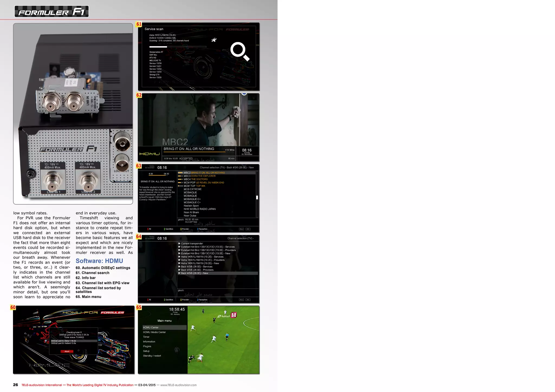Expand Badr 4/5/6 Services folder entry
Screen dimensions: 555x392
coord(196,267)
